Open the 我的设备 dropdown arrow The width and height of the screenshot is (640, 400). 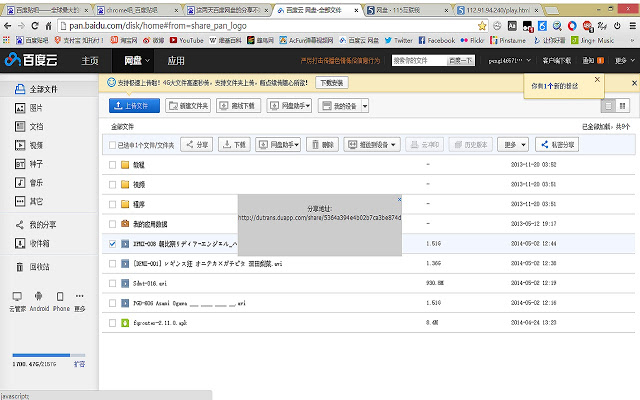[x=365, y=106]
